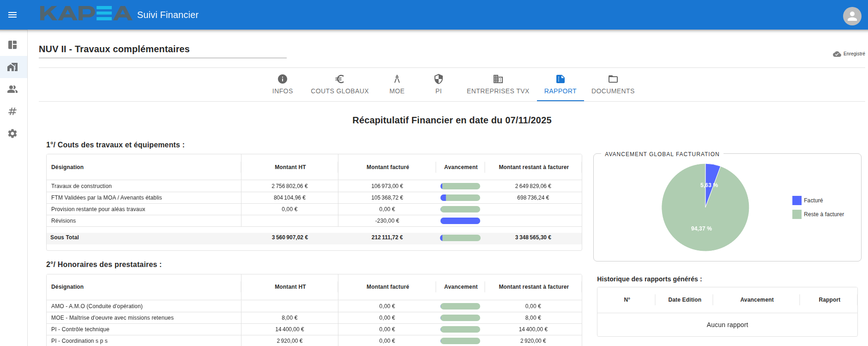Open the PI tab
The width and height of the screenshot is (868, 346).
coord(439,85)
